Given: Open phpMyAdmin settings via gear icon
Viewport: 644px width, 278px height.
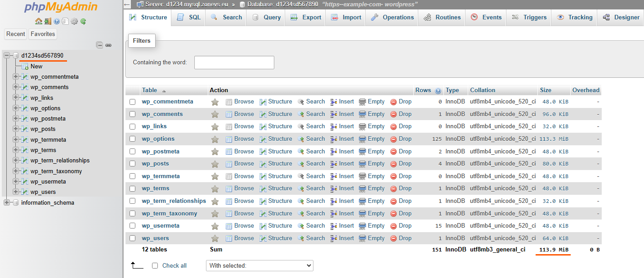Looking at the screenshot, I should tap(74, 21).
